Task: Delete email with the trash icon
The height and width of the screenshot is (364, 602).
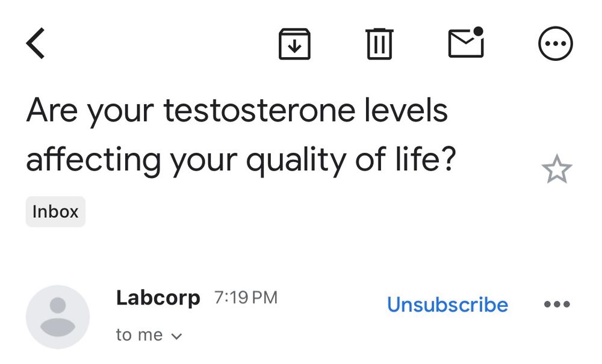Action: (380, 44)
